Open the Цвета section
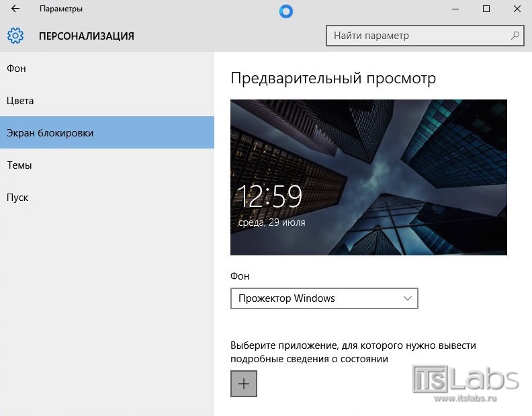 107,101
